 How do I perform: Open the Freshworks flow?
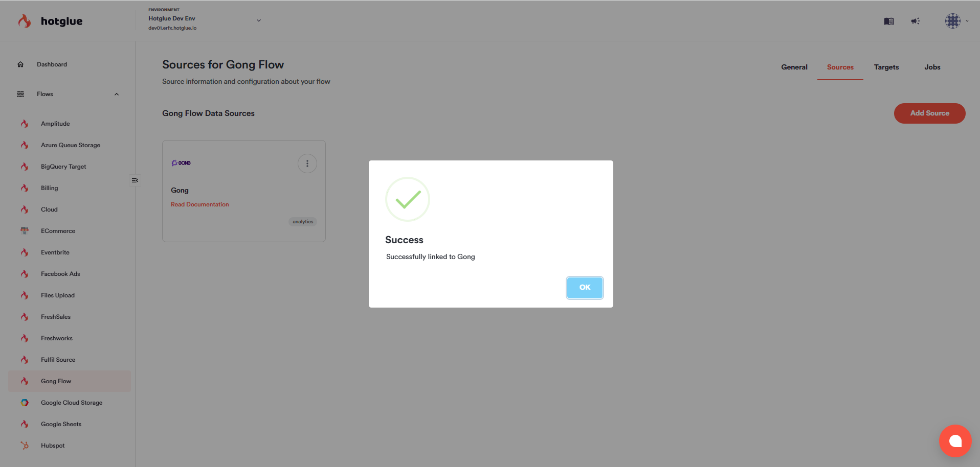[57, 338]
